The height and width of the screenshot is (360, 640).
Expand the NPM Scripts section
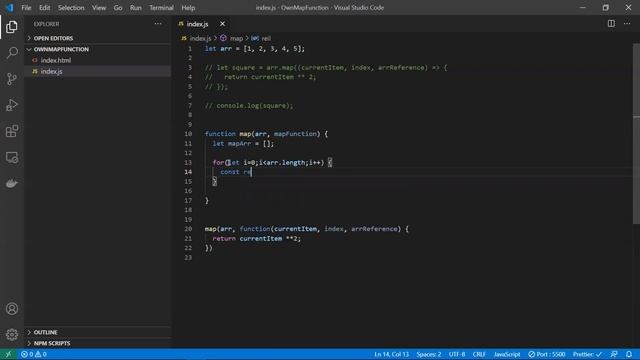[x=52, y=343]
